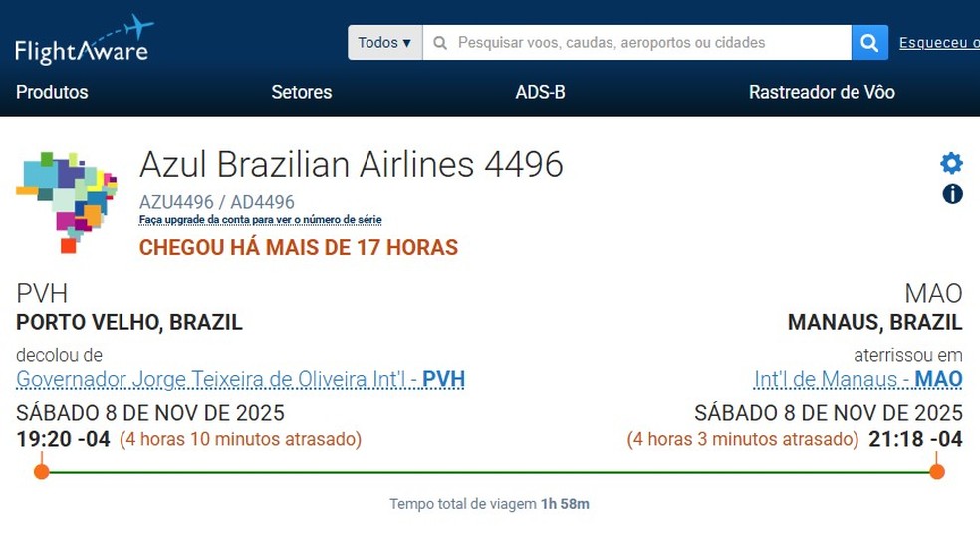Screen dimensions: 980x536
Task: Open the Todos search filter dropdown
Action: point(384,43)
